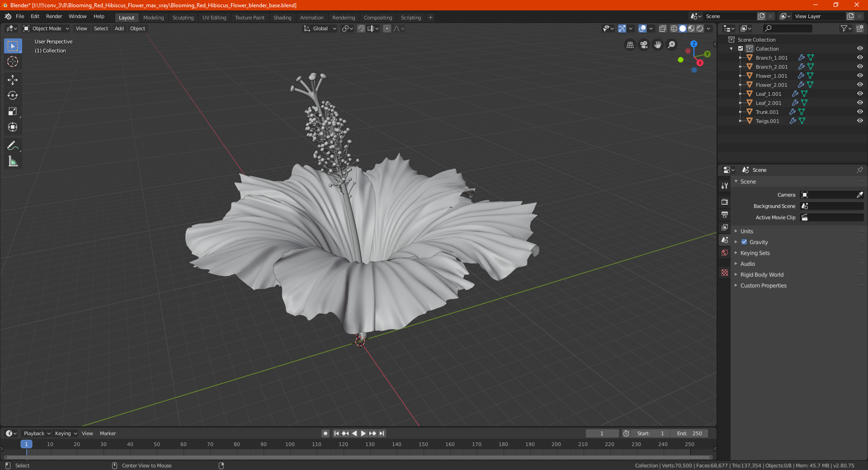Click the mesh data icon for Trunk.001
Image resolution: width=868 pixels, height=470 pixels.
pos(802,112)
